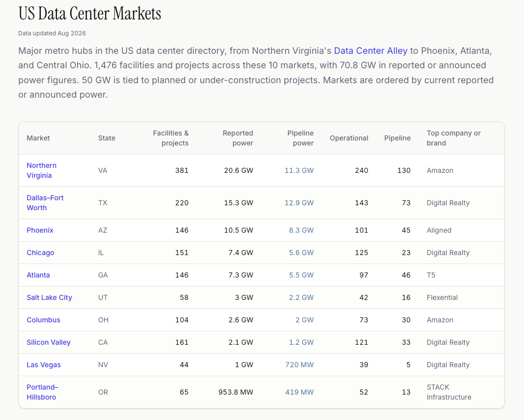Click the VA state cell
This screenshot has width=524, height=420.
click(x=103, y=170)
